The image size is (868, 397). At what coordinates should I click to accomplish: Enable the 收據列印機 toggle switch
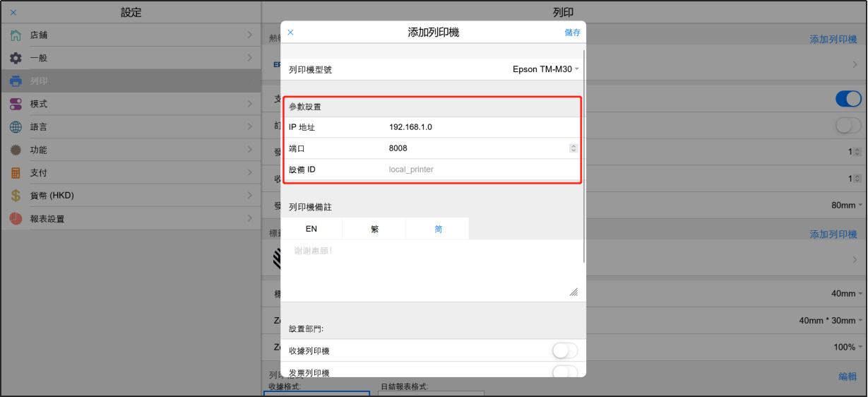pyautogui.click(x=564, y=350)
